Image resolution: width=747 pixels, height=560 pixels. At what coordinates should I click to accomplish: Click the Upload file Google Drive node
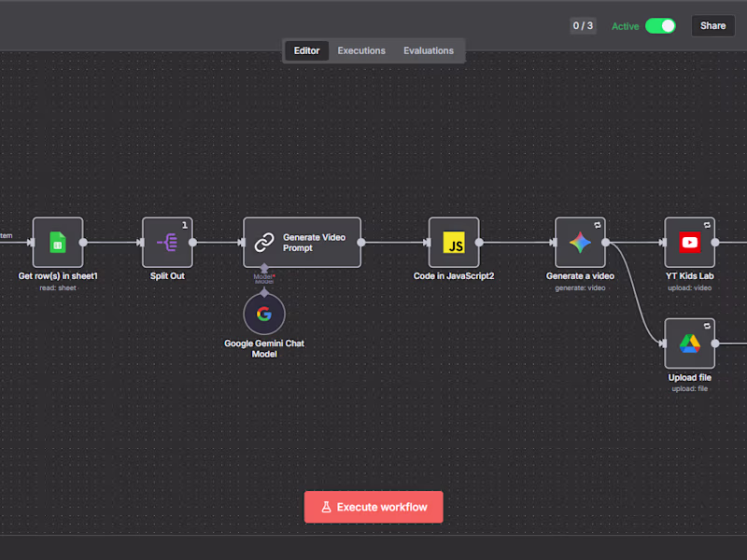[689, 343]
